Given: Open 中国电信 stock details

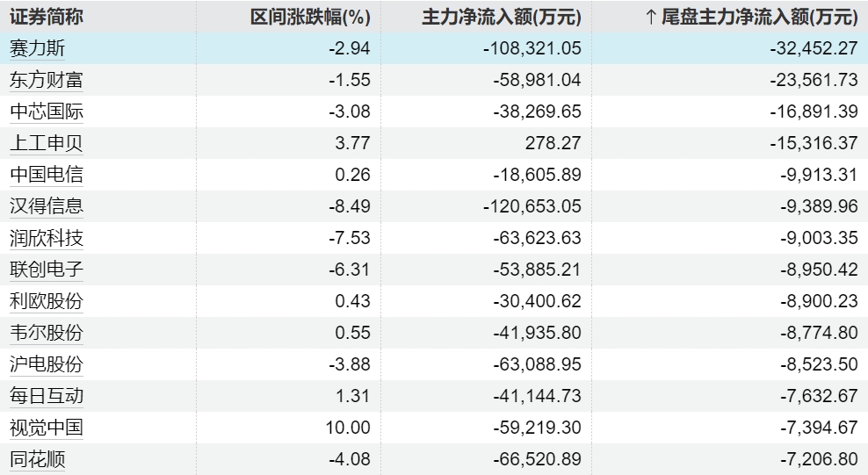Looking at the screenshot, I should pyautogui.click(x=47, y=175).
